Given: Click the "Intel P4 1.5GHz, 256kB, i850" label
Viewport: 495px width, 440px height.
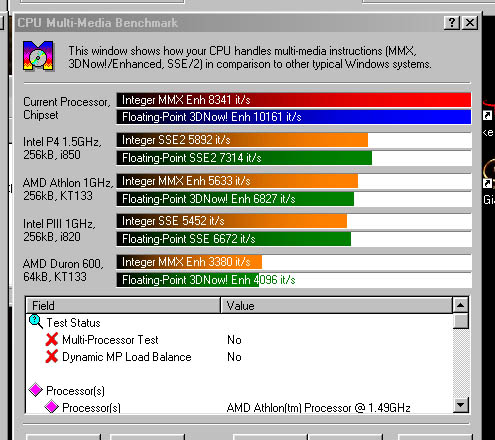Looking at the screenshot, I should (x=62, y=148).
